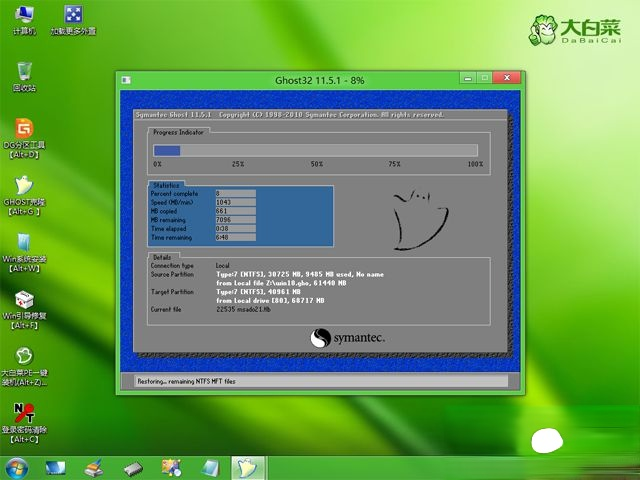The height and width of the screenshot is (480, 640).
Task: Open the Windows Start orb
Action: 17,469
